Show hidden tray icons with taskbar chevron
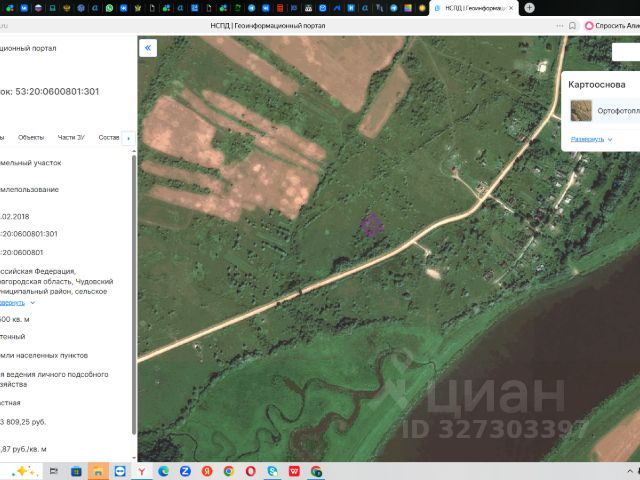Image resolution: width=640 pixels, height=480 pixels. click(629, 471)
